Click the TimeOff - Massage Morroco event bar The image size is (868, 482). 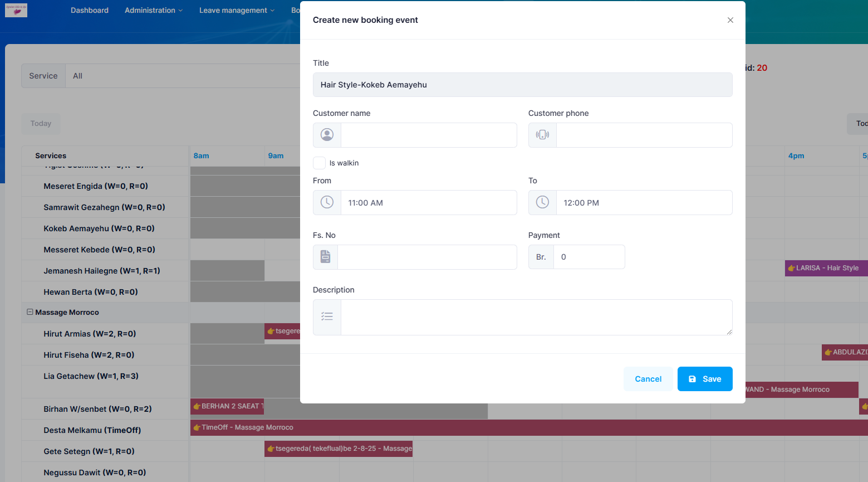501,427
